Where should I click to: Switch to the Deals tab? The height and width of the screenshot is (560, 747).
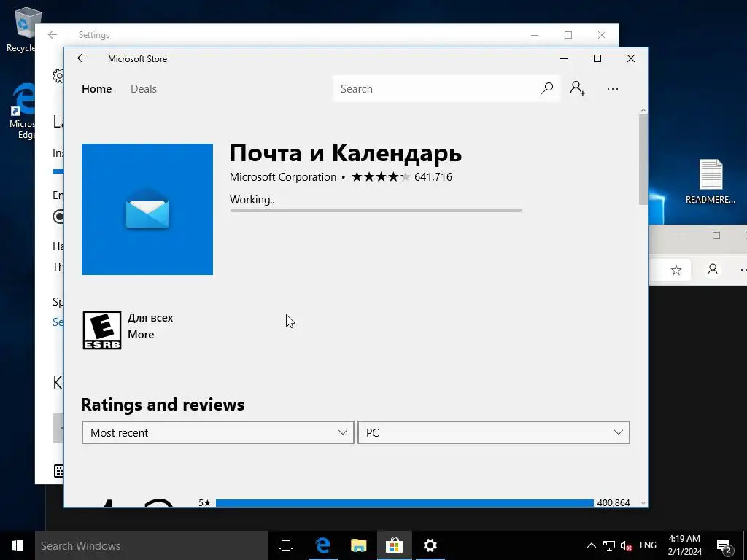[x=144, y=88]
